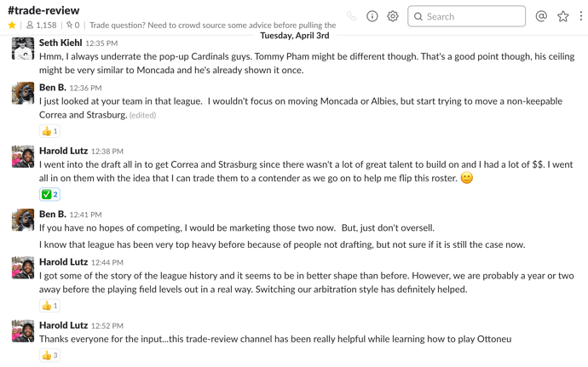Open the channel topic text
Image resolution: width=588 pixels, height=367 pixels.
[213, 25]
